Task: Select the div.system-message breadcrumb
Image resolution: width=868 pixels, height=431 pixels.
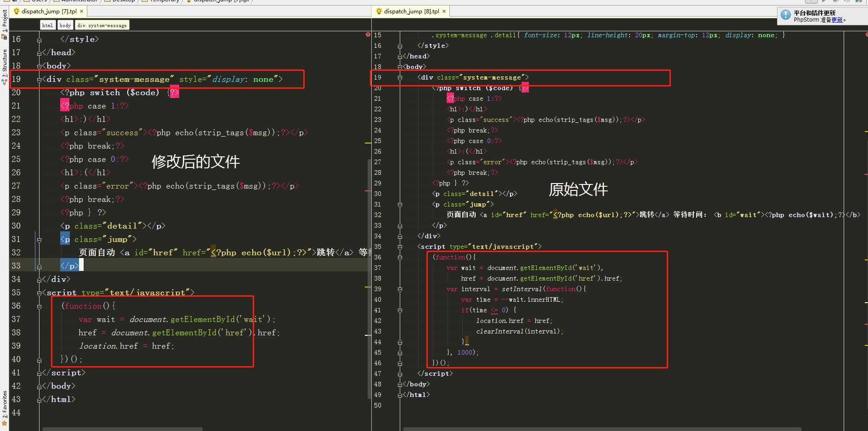Action: (102, 25)
